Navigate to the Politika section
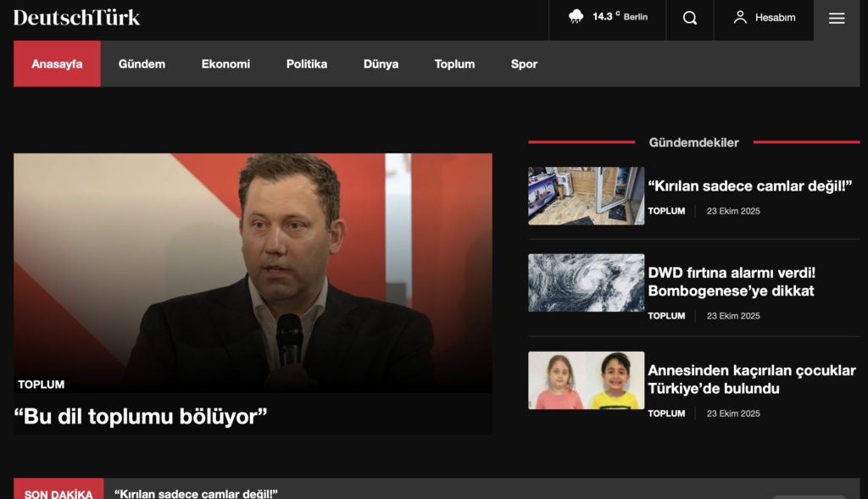 (306, 64)
